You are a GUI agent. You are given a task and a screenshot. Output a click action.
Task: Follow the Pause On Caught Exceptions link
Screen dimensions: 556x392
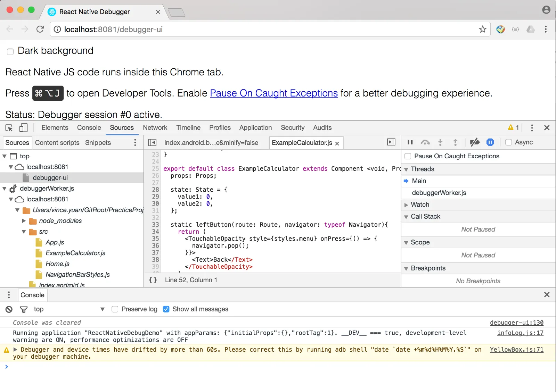pyautogui.click(x=274, y=93)
